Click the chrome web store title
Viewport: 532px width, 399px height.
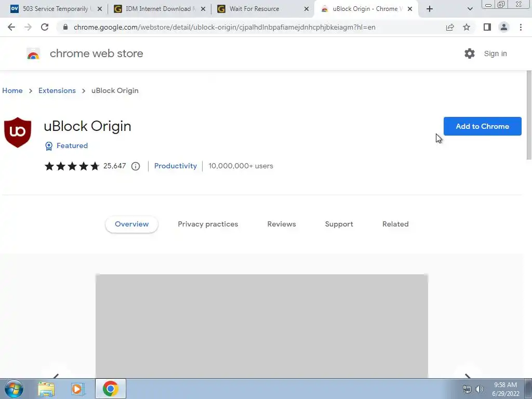pos(96,54)
